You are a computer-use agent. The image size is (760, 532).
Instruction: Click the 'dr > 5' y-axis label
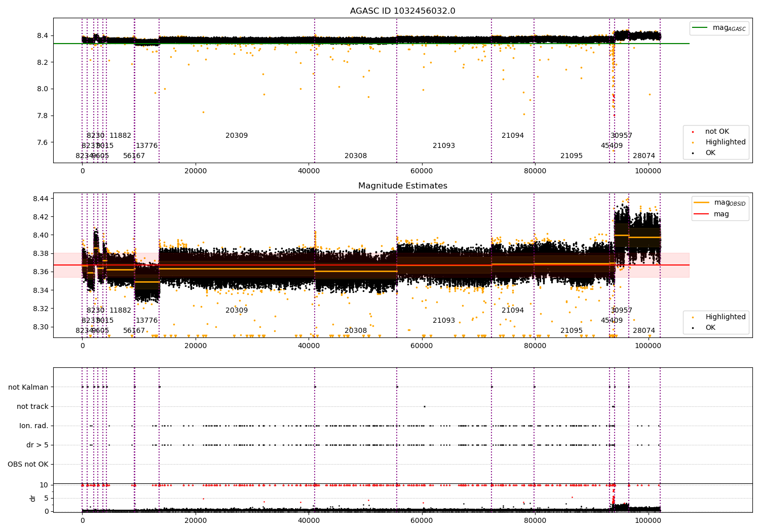point(37,445)
